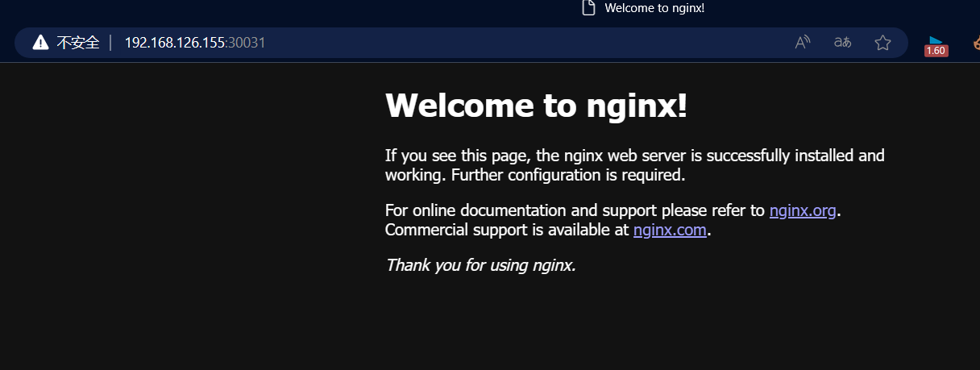Open the nginx.org documentation link
The height and width of the screenshot is (370, 980).
pyautogui.click(x=803, y=210)
